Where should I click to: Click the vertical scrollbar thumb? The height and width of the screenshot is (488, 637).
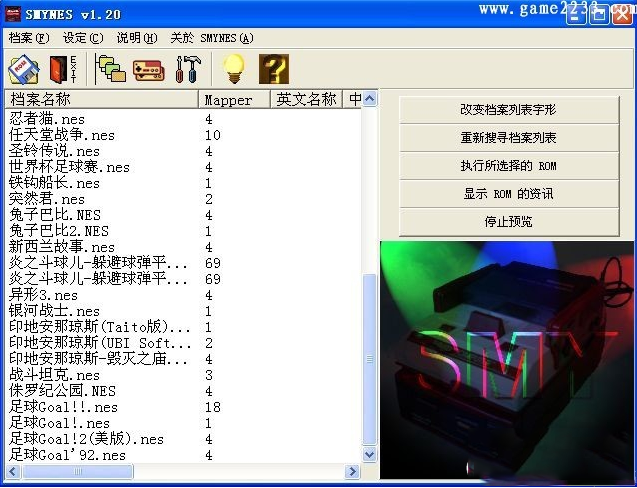click(x=369, y=359)
